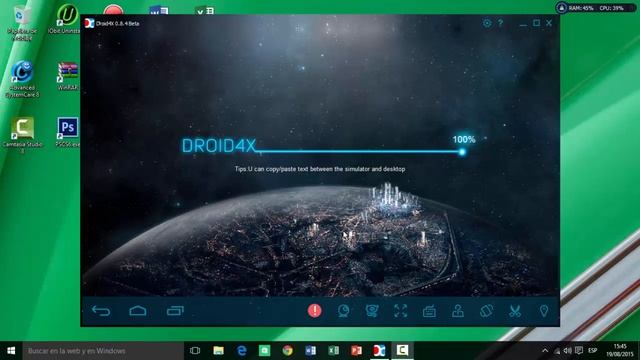Toggle fullscreen mode in Droid4X toolbar
The width and height of the screenshot is (640, 360).
(401, 311)
